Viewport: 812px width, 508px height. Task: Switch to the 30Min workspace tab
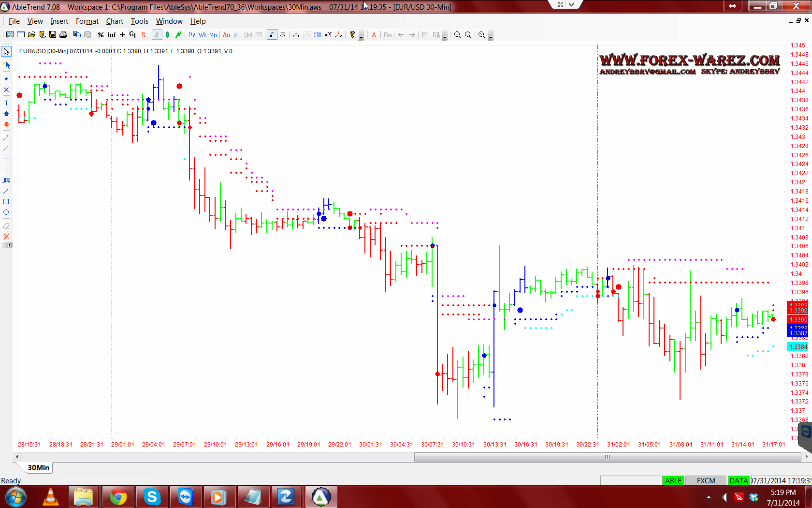[x=38, y=467]
